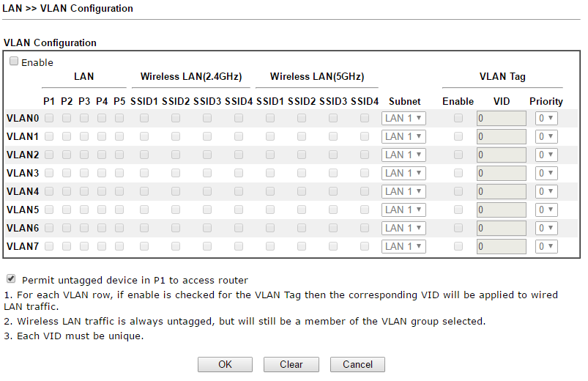Tick 2.4GHz SSID3 for VLAN4
Screen dimensions: 588x381
click(x=207, y=190)
